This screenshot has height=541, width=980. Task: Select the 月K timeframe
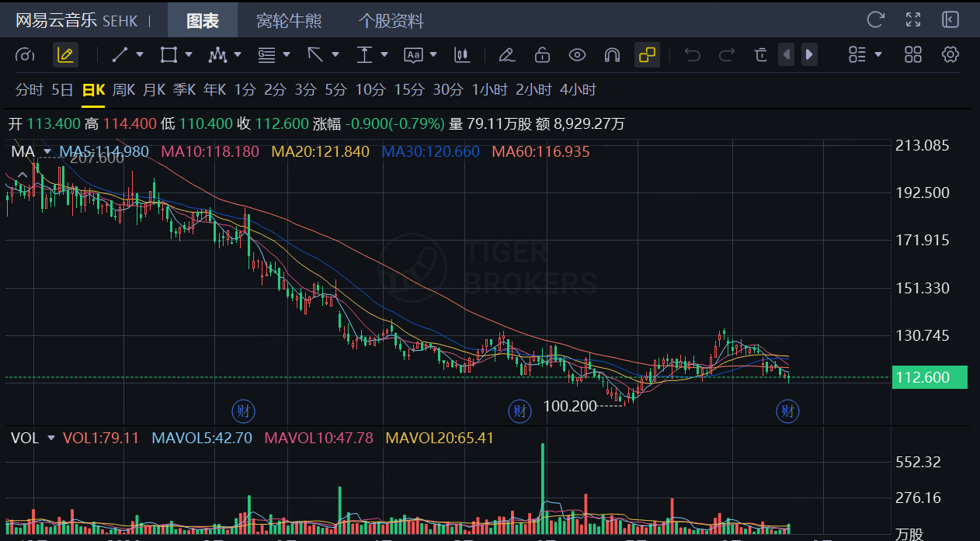click(x=154, y=90)
